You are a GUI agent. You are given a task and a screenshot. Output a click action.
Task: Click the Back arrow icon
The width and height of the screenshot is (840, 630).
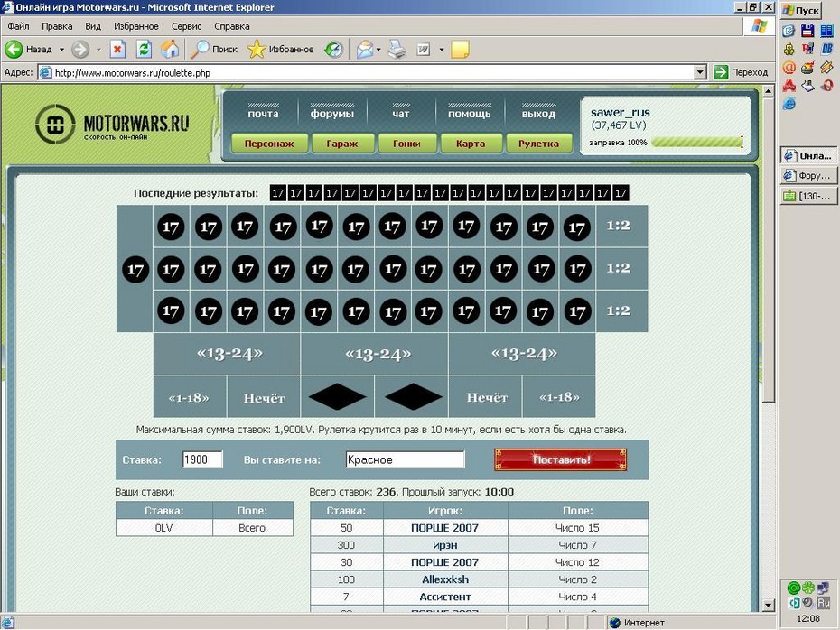[14, 50]
